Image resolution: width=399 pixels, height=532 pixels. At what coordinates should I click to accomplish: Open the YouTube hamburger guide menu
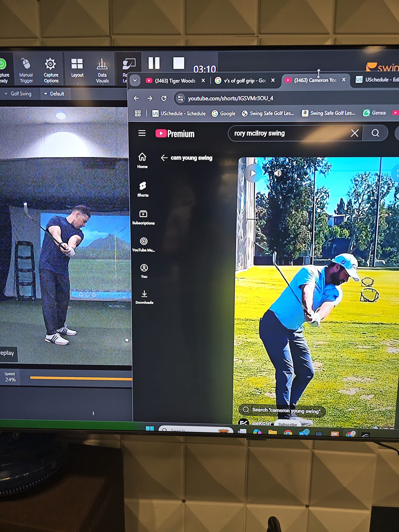click(142, 133)
